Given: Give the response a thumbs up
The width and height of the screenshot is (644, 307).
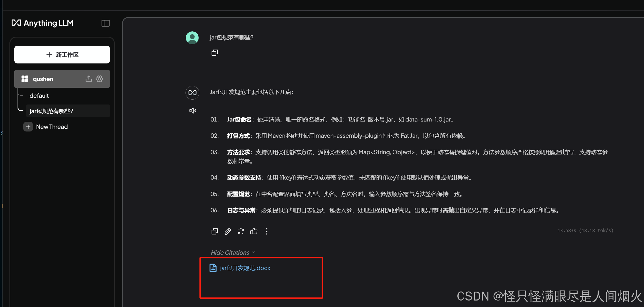Looking at the screenshot, I should (254, 231).
